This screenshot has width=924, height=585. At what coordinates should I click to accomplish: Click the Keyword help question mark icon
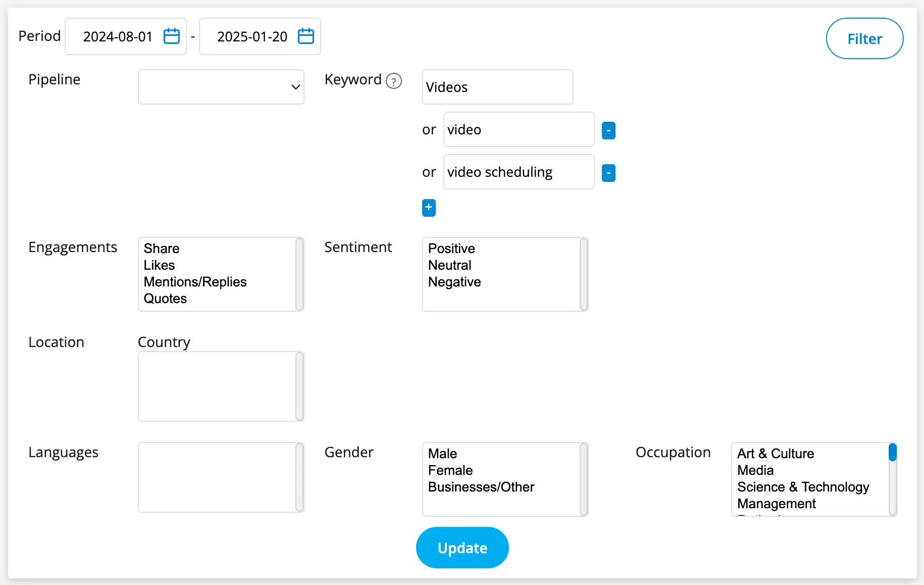(394, 81)
